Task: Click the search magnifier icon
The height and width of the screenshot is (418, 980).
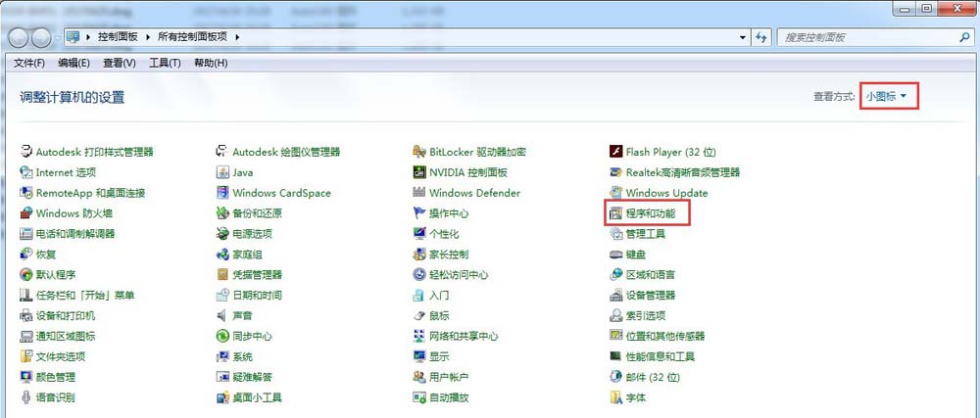Action: click(964, 37)
